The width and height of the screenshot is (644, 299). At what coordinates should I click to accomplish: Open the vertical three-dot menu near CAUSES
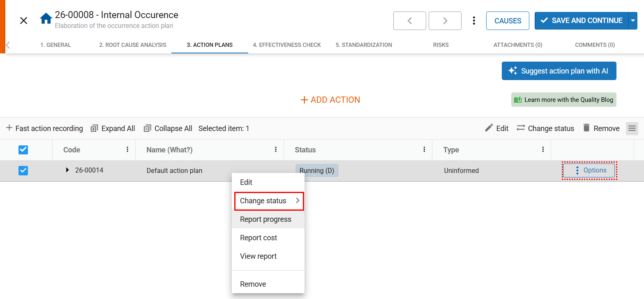[x=474, y=21]
